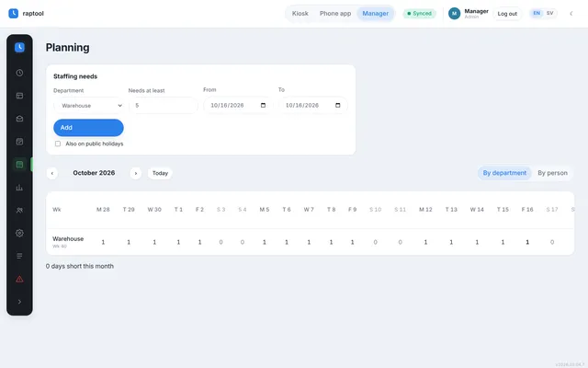Open the checked calendar icon in the sidebar
Viewport: 588px width, 368px height.
click(x=19, y=142)
